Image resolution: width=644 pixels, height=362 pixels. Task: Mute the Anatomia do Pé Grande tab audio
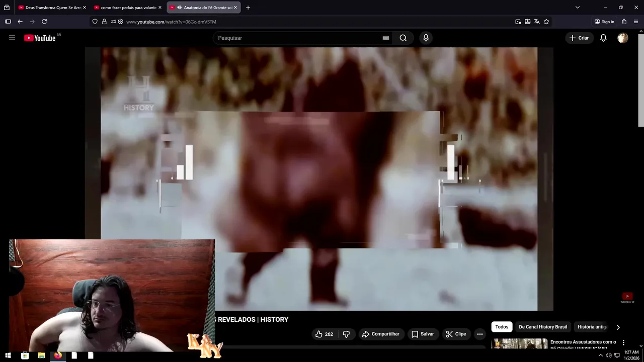point(180,8)
